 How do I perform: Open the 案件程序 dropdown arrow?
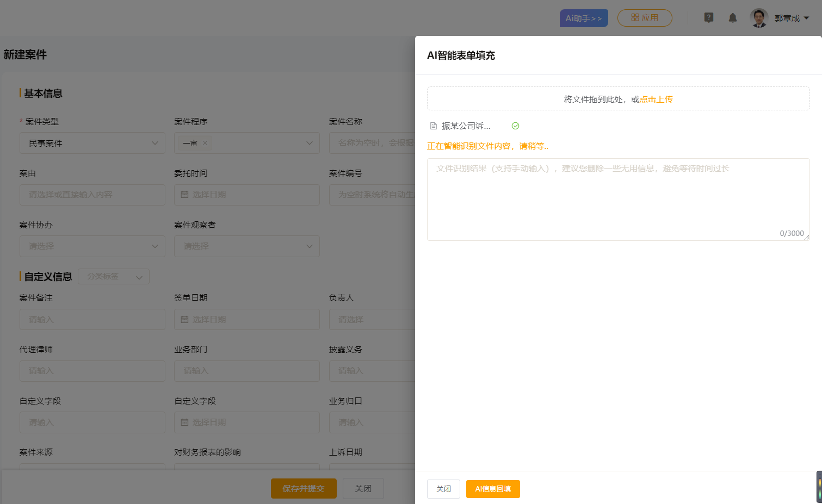pyautogui.click(x=309, y=143)
